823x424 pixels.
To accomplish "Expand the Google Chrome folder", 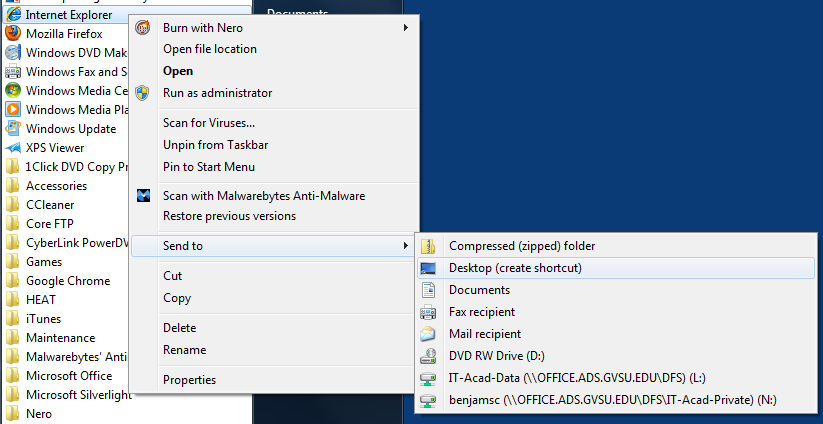I will click(x=67, y=281).
